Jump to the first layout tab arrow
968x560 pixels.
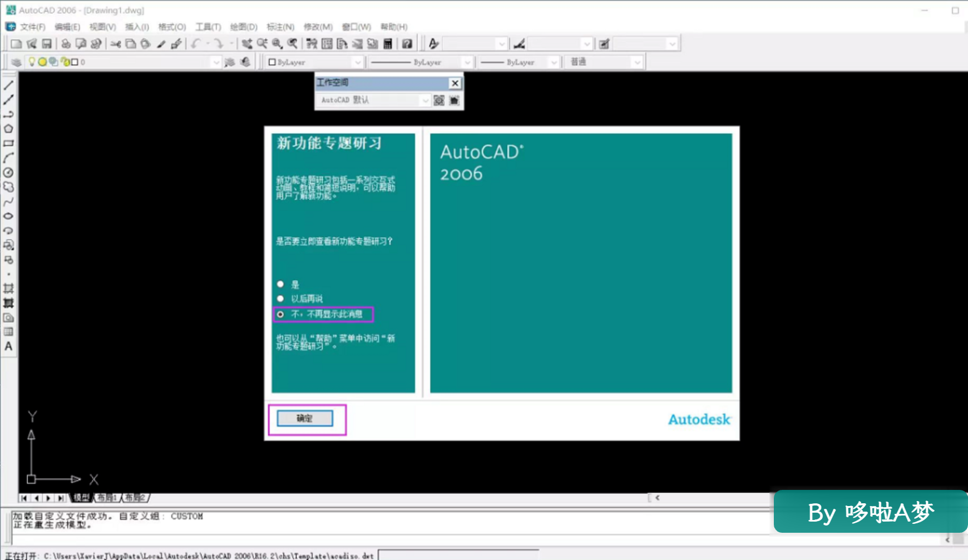point(24,498)
